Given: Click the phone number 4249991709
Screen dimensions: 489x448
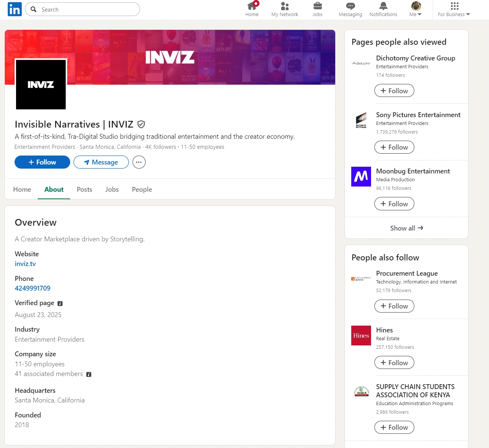Looking at the screenshot, I should [x=32, y=288].
